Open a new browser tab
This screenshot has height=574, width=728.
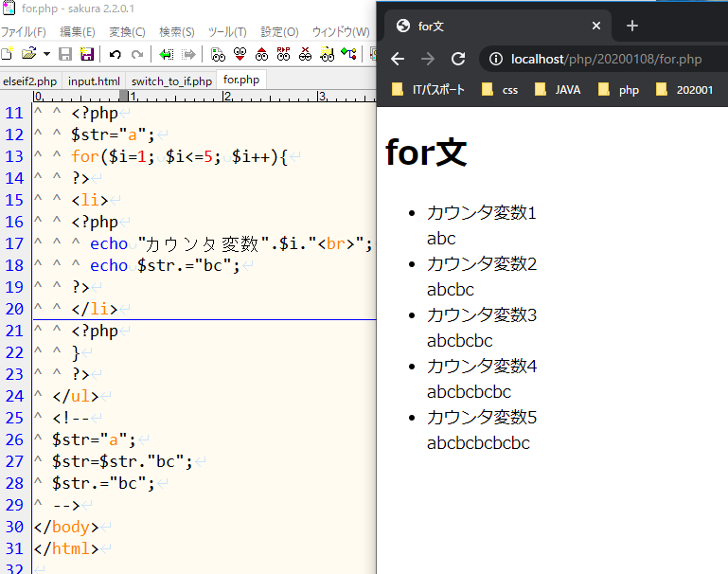(x=632, y=26)
